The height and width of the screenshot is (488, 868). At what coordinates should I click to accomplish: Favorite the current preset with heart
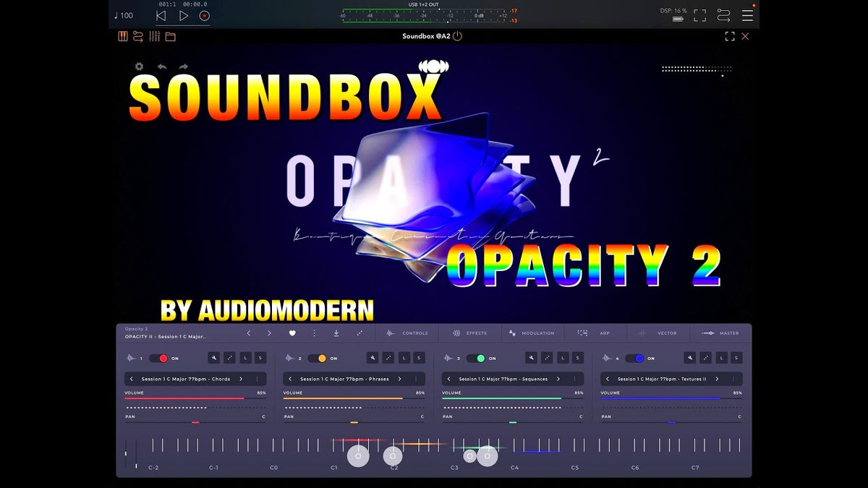point(292,333)
